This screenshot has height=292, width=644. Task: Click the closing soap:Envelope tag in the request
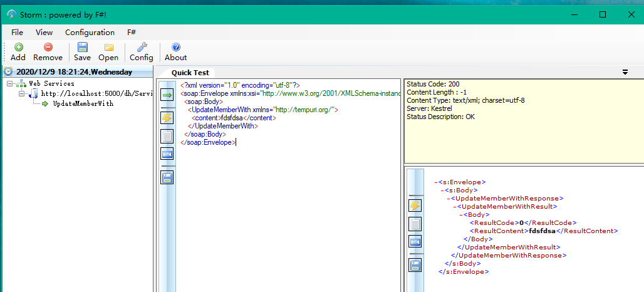click(x=208, y=142)
